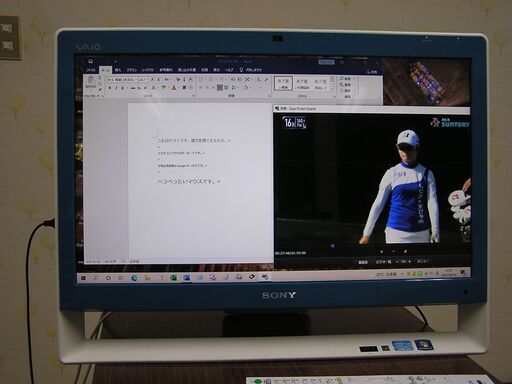Toggle Bold formatting in the ribbon

[x=110, y=88]
